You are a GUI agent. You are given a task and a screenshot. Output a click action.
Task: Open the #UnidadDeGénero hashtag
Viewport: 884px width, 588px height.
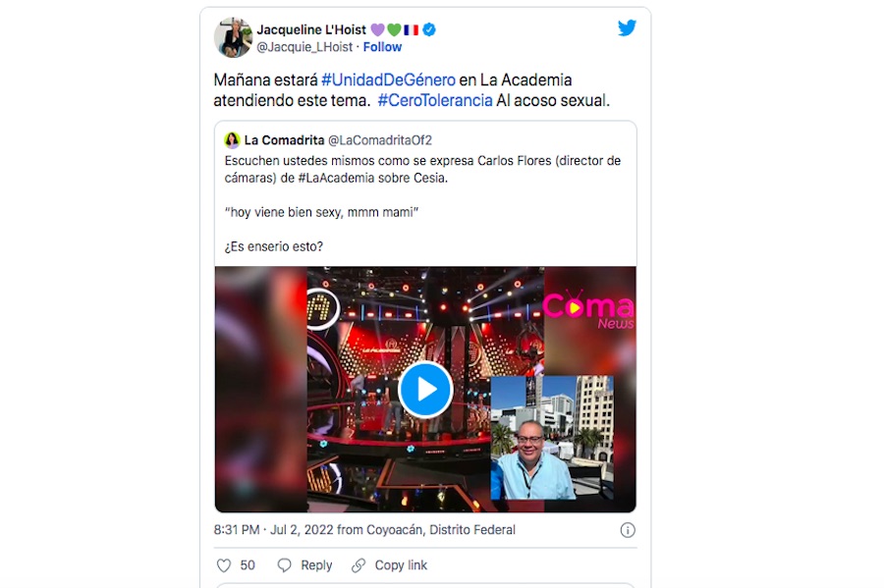coord(388,80)
